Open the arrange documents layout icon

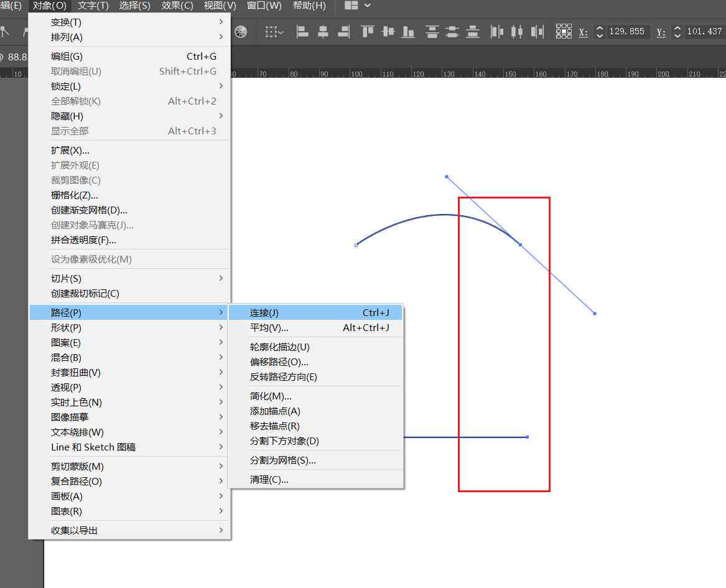(x=351, y=6)
